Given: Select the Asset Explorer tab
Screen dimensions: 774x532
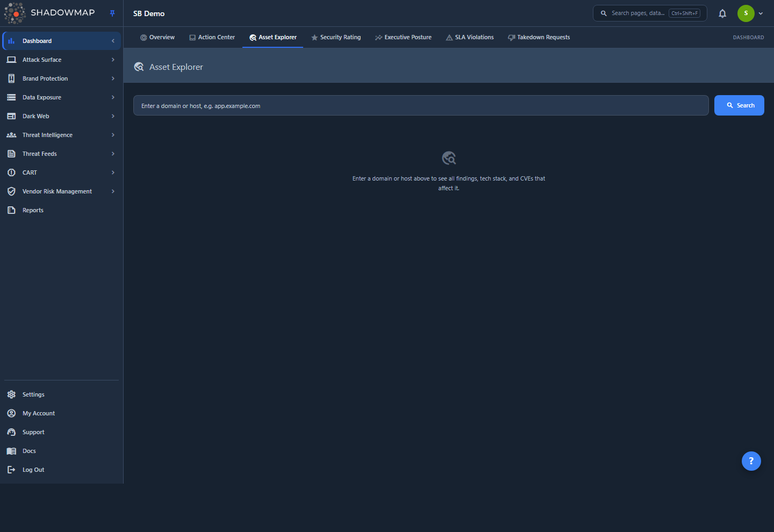Looking at the screenshot, I should tap(273, 37).
